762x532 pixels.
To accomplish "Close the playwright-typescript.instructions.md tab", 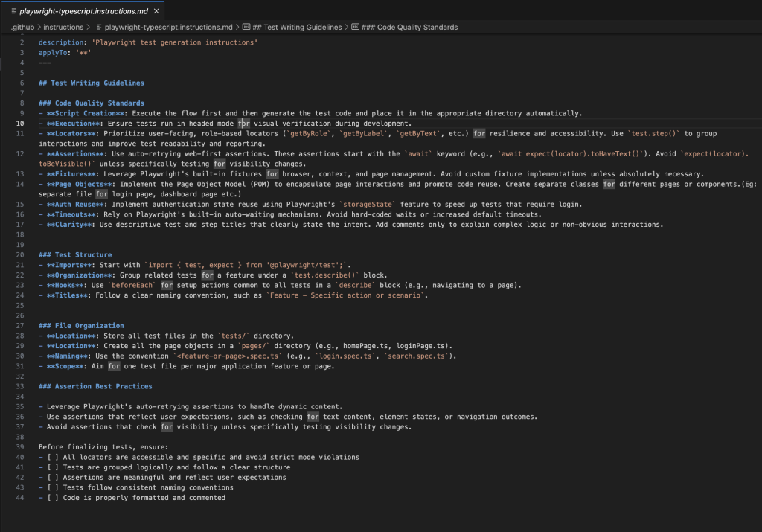I will (x=156, y=12).
